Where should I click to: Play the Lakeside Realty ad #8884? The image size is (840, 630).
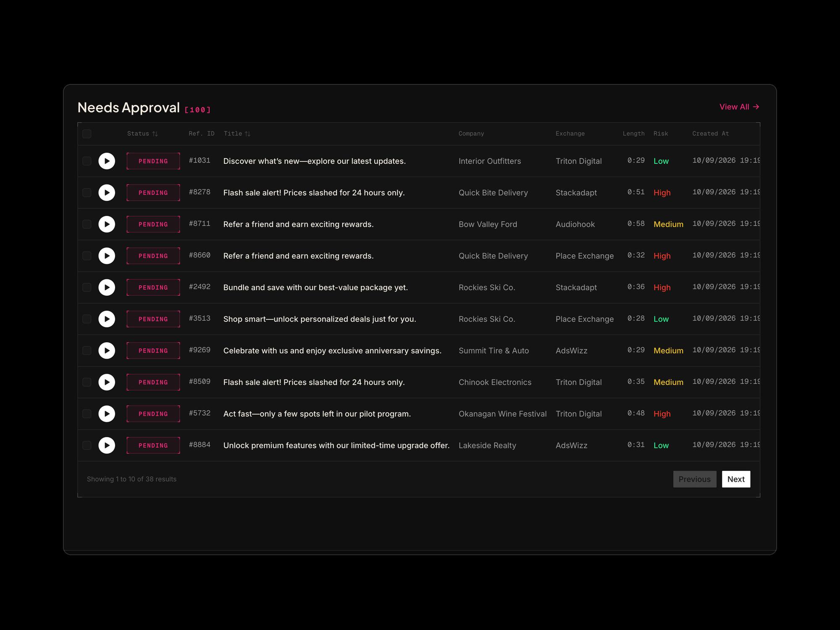coord(107,445)
